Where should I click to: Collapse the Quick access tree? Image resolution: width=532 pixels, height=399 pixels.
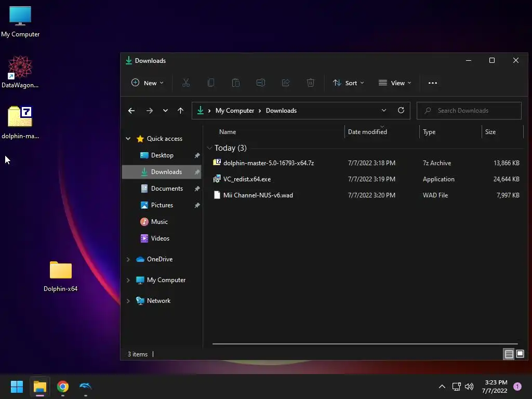(128, 138)
